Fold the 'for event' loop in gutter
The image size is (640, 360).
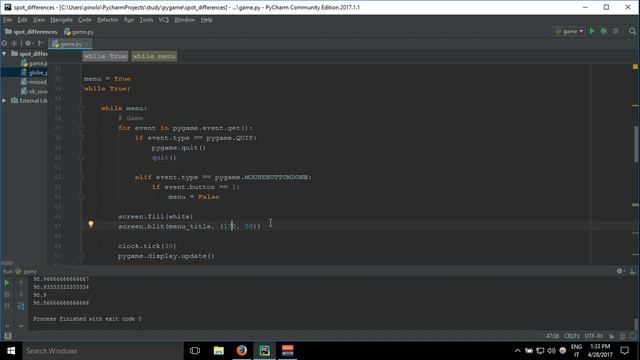tap(81, 128)
